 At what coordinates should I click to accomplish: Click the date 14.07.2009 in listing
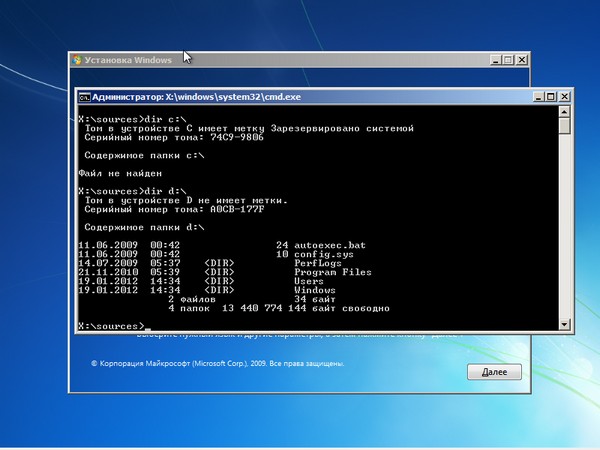coord(108,263)
